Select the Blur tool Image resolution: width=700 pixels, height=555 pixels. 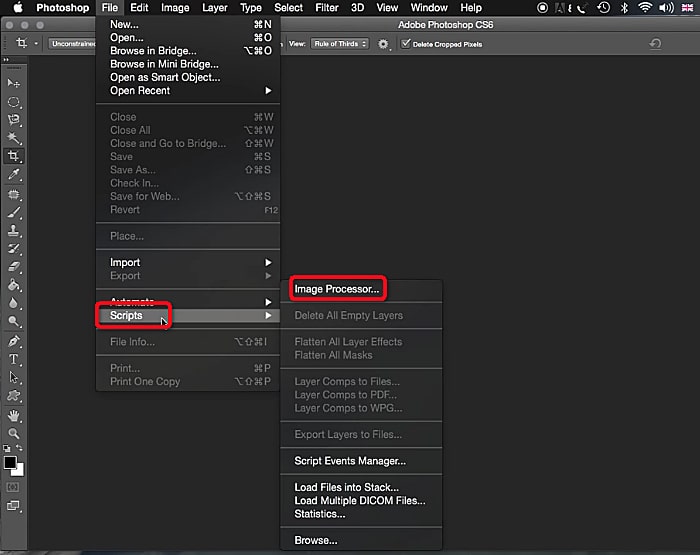point(13,303)
